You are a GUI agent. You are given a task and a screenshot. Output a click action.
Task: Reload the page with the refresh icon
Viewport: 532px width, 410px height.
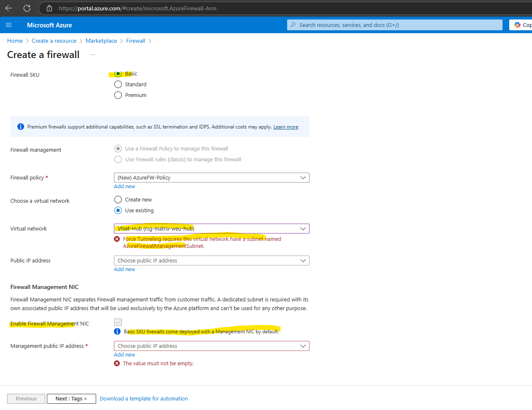click(27, 8)
